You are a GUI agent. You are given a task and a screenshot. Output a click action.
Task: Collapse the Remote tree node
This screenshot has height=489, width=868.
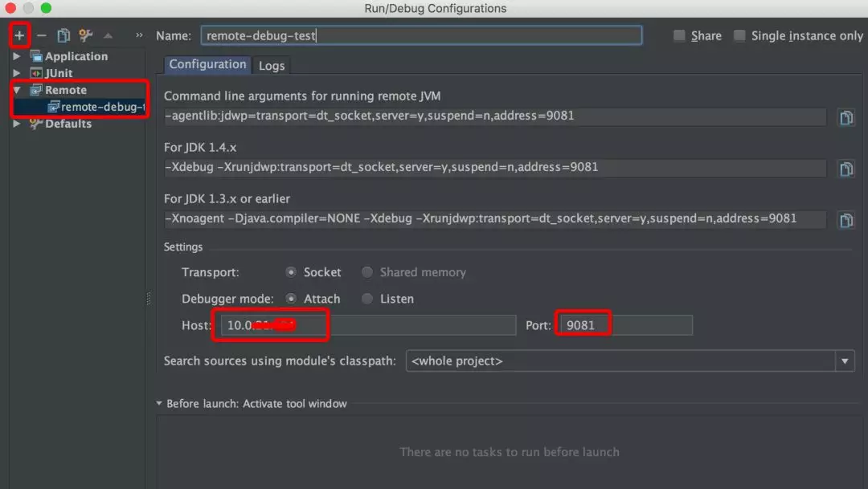point(16,89)
